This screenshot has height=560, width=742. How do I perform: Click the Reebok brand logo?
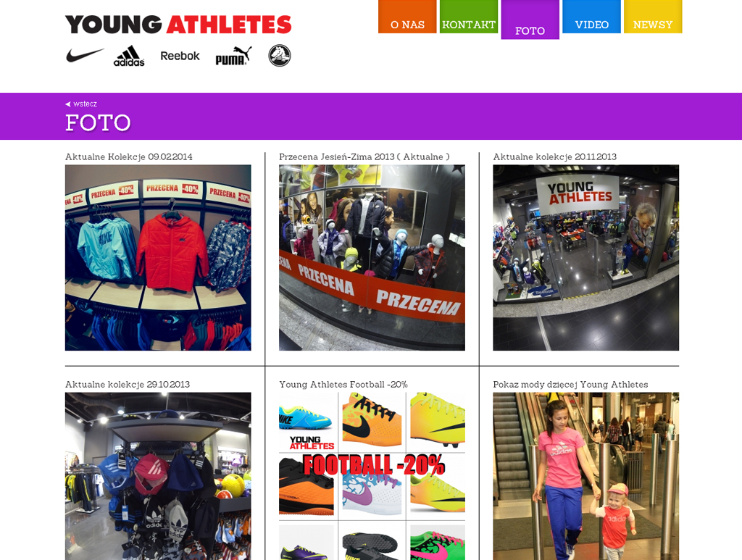(x=180, y=56)
